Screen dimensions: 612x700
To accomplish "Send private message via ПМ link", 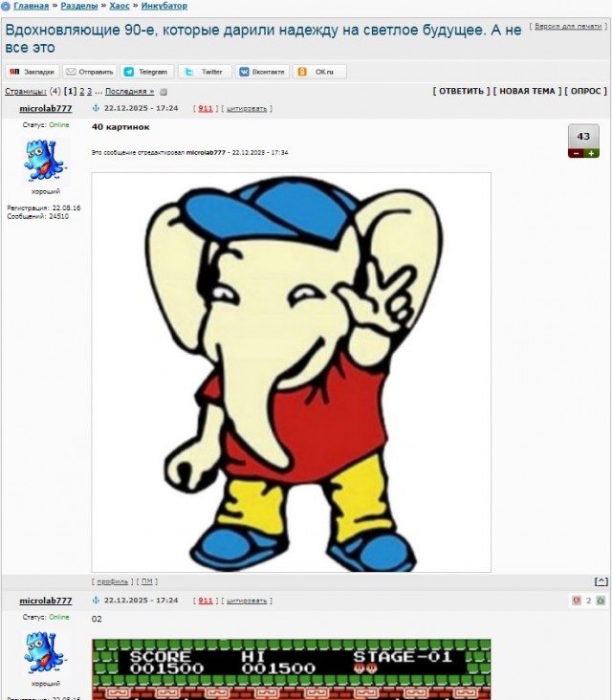I will pos(147,581).
